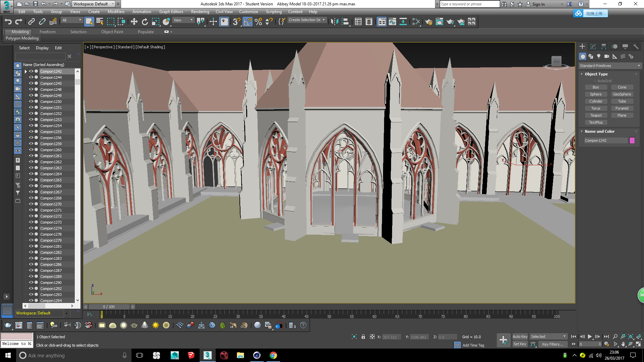Open the Motion panel tab

pos(614,47)
